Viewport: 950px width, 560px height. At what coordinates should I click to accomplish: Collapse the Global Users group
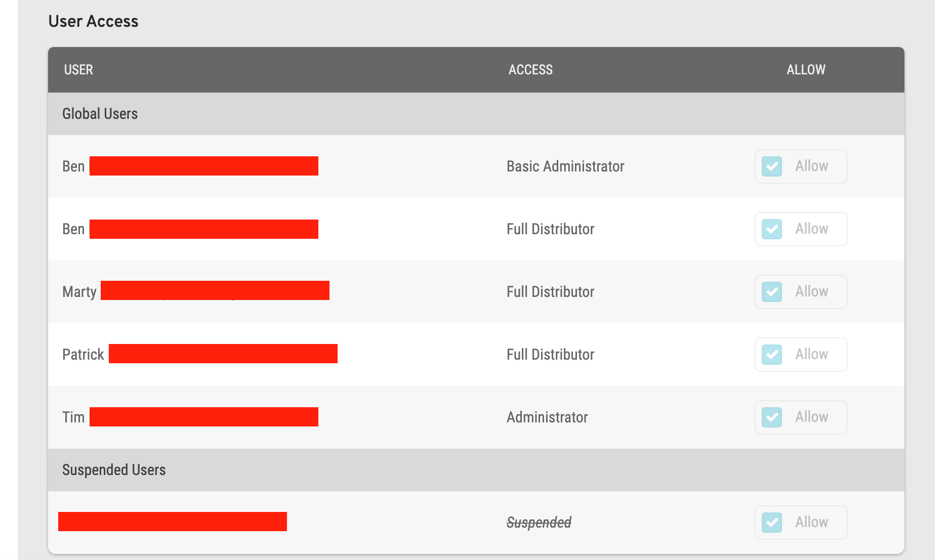click(100, 114)
